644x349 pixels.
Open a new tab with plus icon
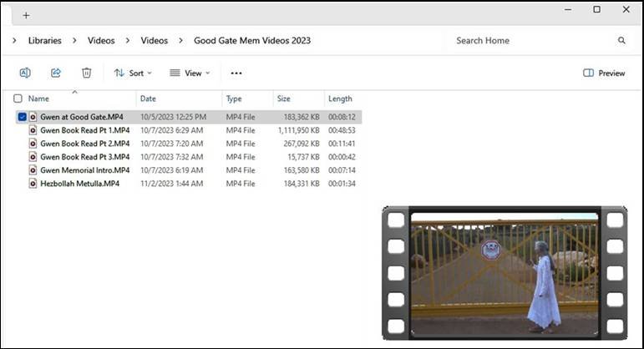[26, 15]
